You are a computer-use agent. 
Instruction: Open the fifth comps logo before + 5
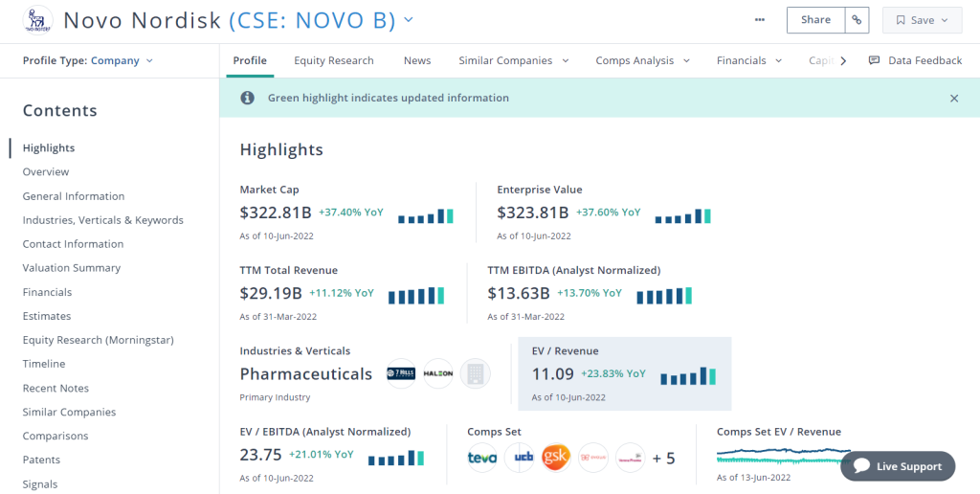630,458
